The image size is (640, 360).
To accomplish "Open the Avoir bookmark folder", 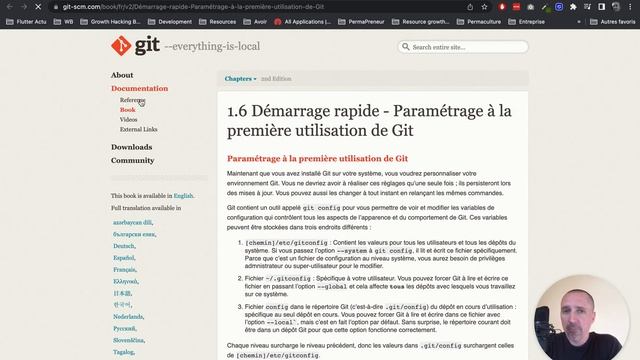I will [x=255, y=22].
